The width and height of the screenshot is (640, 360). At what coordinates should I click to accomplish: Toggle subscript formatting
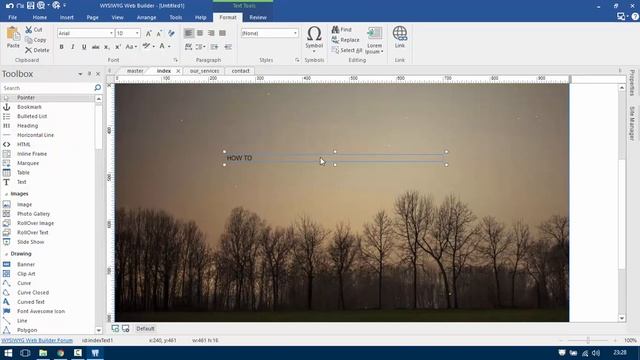pos(107,47)
